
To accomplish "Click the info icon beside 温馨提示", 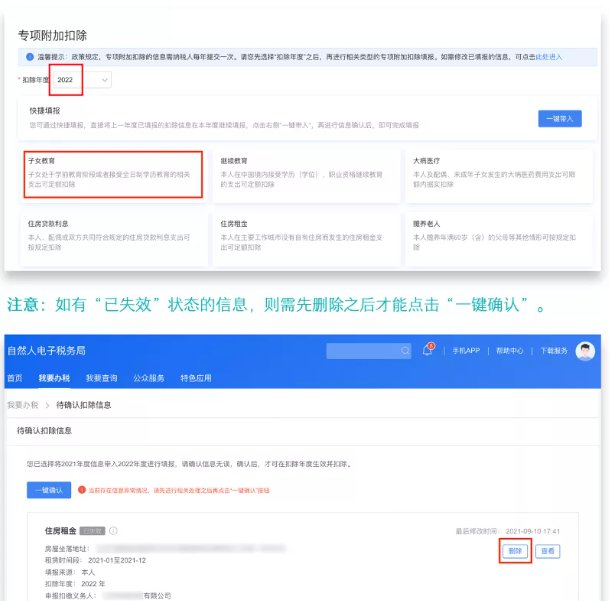I will tap(30, 57).
